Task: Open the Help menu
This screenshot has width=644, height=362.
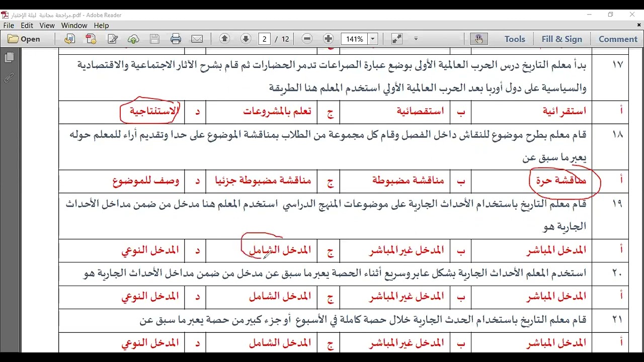Action: click(101, 25)
